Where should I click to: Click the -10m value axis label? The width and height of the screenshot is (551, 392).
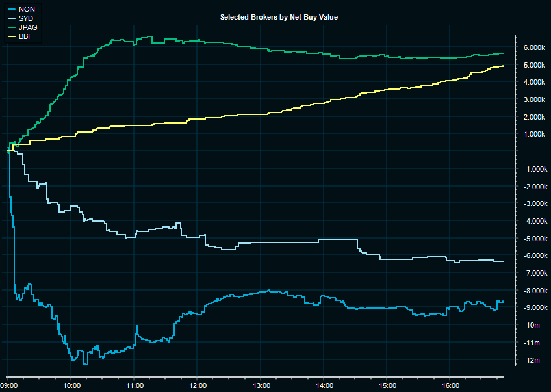point(530,326)
